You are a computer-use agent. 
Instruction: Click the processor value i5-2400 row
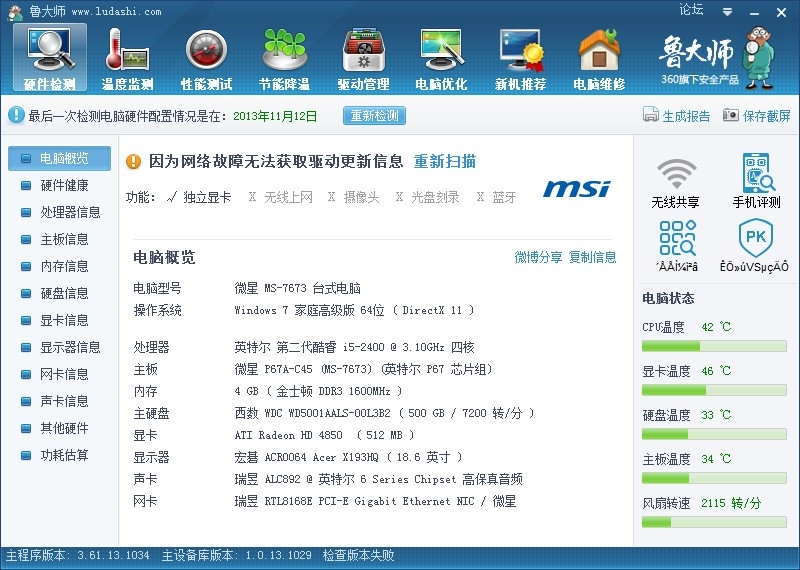click(x=355, y=348)
